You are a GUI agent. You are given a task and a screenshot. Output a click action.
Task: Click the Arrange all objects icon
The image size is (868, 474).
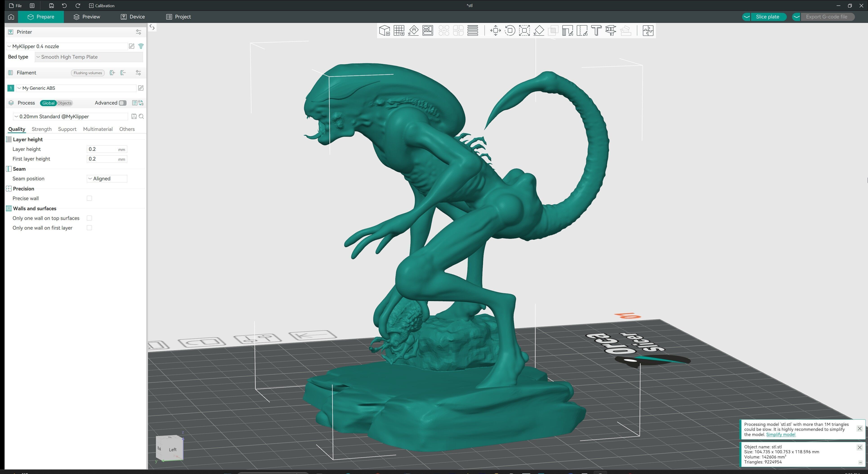coord(428,31)
